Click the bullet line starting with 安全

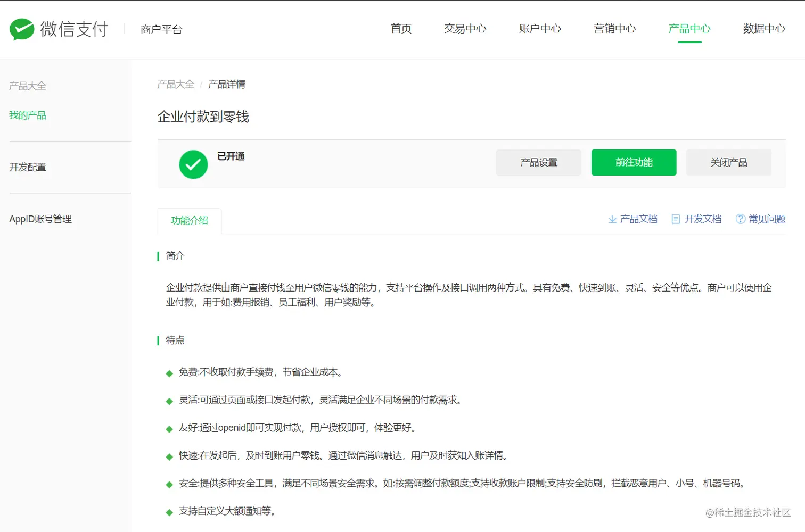pos(464,483)
